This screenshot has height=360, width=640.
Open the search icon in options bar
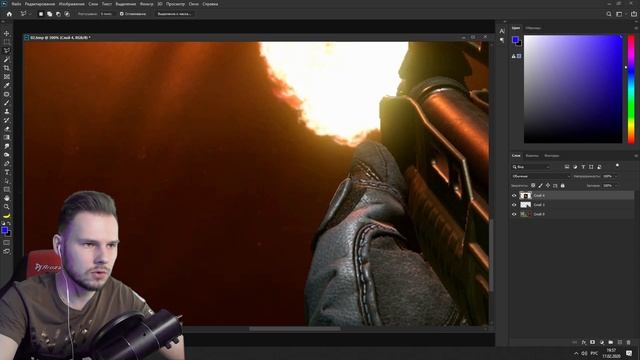609,14
